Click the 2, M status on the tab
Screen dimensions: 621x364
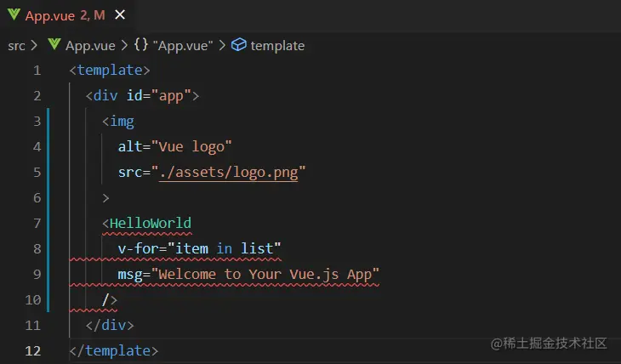[93, 15]
